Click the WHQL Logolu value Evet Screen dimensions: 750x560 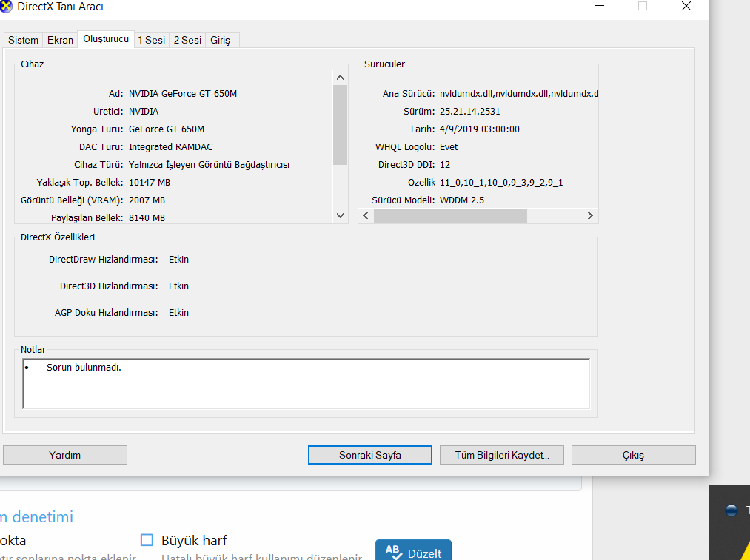point(449,146)
